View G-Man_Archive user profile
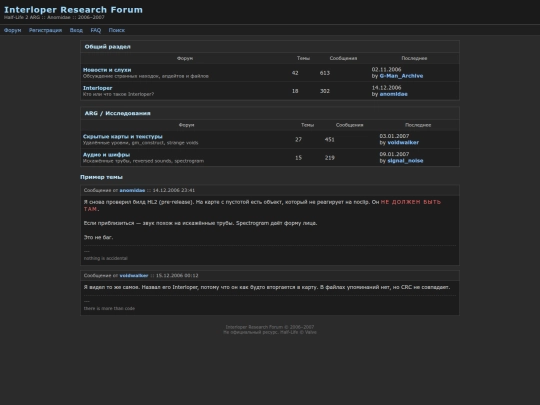 pos(401,76)
